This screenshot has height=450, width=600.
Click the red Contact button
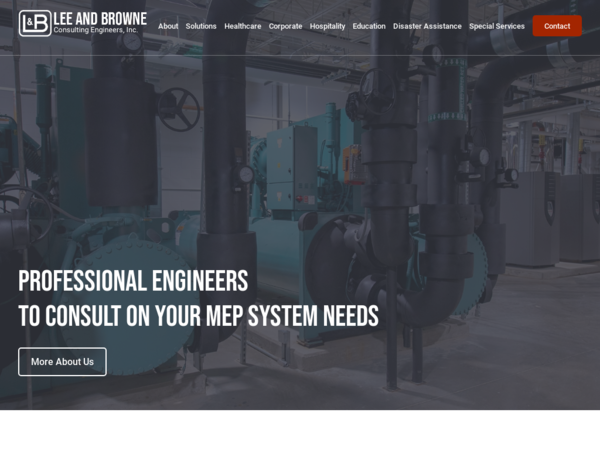click(x=557, y=26)
